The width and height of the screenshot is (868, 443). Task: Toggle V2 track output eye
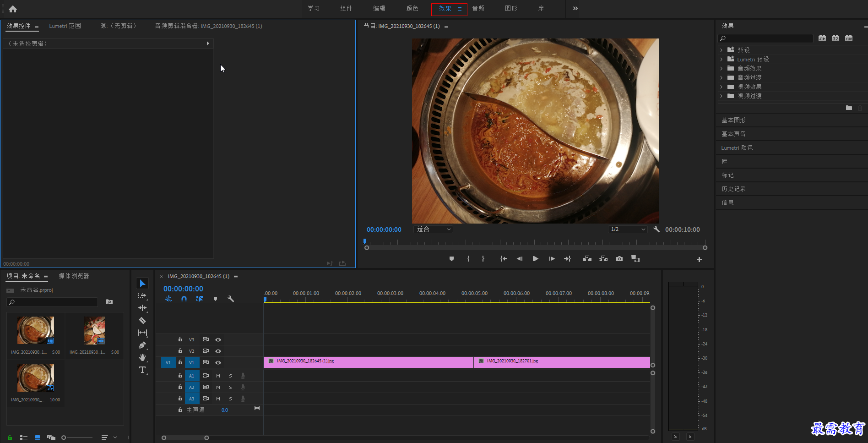tap(218, 351)
